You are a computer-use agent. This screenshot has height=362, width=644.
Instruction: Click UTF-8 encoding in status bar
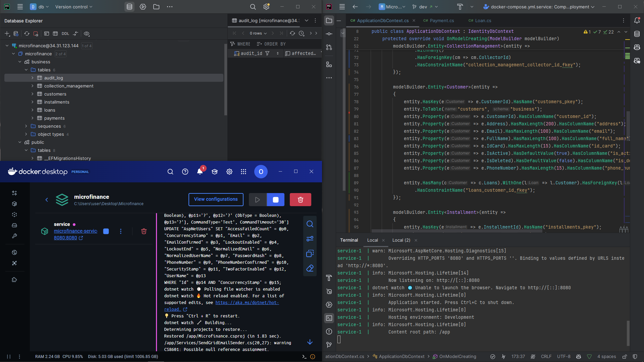click(563, 357)
